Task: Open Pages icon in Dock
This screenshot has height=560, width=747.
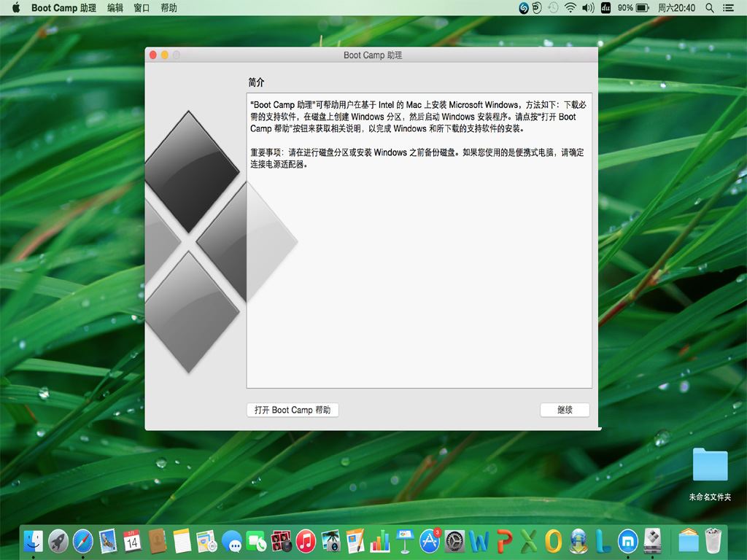Action: point(355,541)
